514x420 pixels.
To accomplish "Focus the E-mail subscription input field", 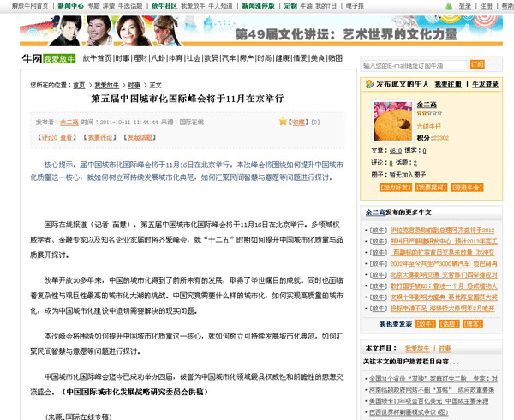I will point(415,65).
